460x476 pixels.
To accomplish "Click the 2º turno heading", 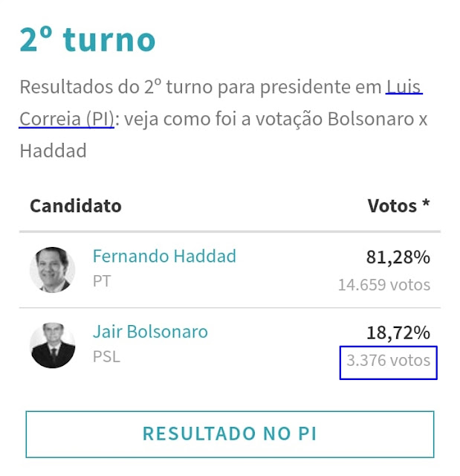I will click(88, 39).
